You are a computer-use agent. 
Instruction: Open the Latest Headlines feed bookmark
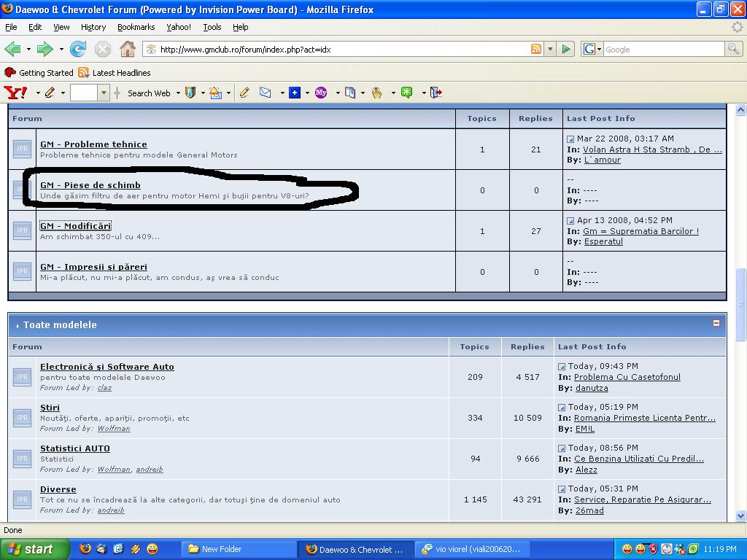(115, 73)
